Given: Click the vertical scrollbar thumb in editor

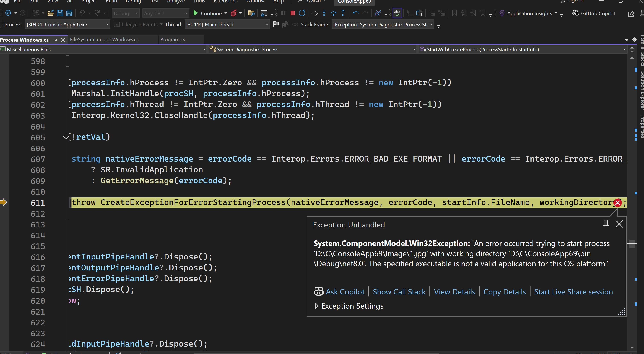Looking at the screenshot, I should point(632,244).
